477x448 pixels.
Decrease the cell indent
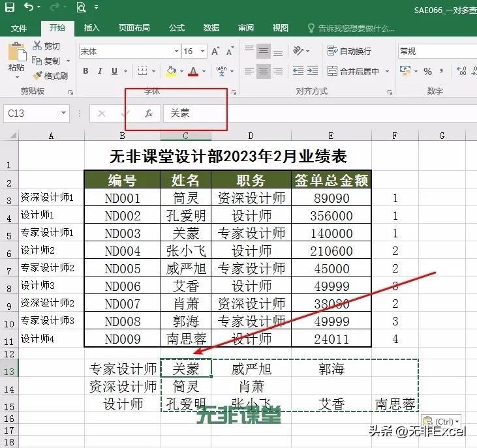click(x=298, y=71)
